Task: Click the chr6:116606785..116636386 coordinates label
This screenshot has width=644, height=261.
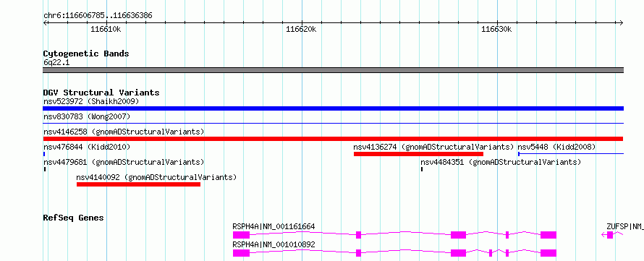Action: click(x=98, y=16)
